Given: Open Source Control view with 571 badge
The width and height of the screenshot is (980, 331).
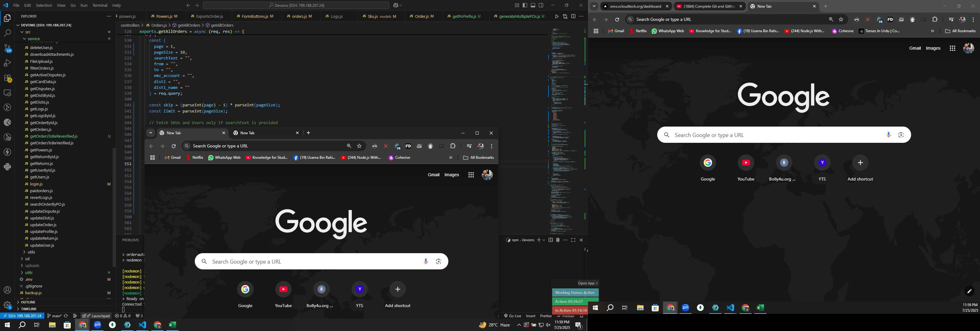Looking at the screenshot, I should coord(7,48).
